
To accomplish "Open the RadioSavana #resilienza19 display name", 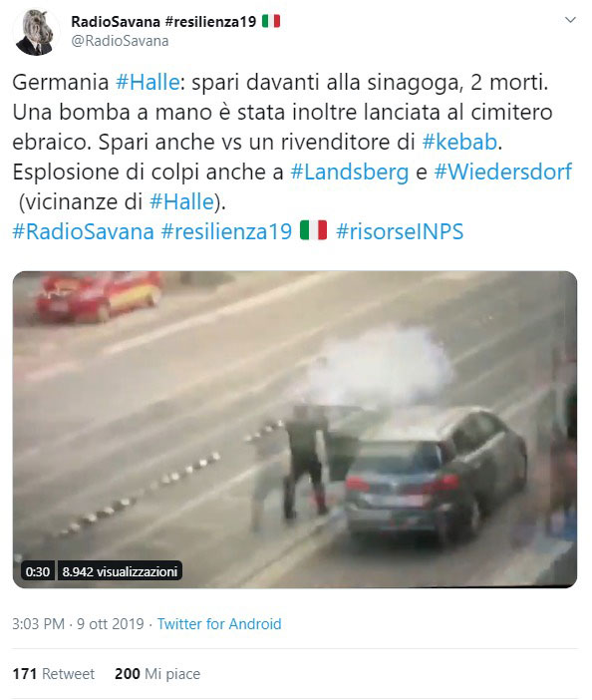I will click(175, 21).
